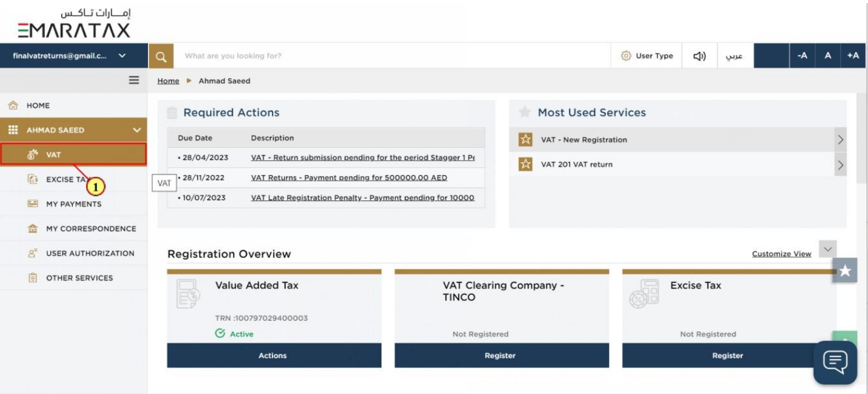The width and height of the screenshot is (868, 394).
Task: Click the page vertical scrollbar
Action: click(861, 139)
